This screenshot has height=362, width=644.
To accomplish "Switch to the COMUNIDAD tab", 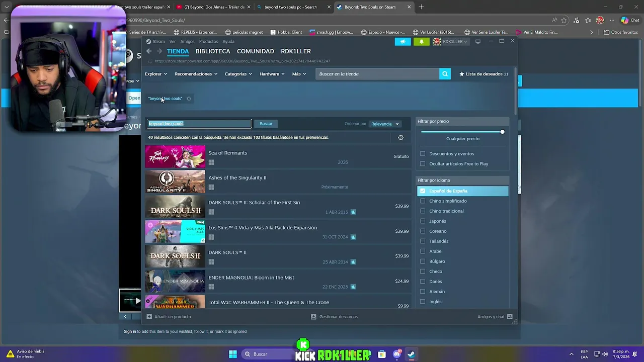I will coord(256,51).
